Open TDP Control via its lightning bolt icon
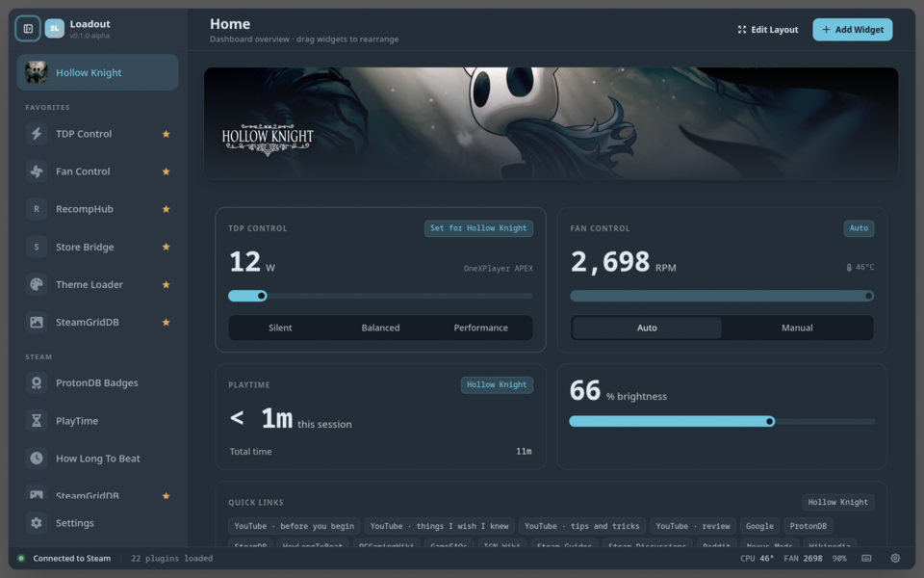Image resolution: width=924 pixels, height=578 pixels. pos(37,134)
